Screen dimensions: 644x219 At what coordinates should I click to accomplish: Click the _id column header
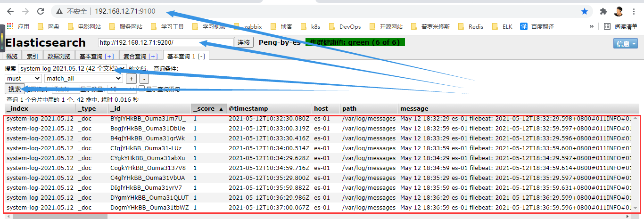coord(149,109)
